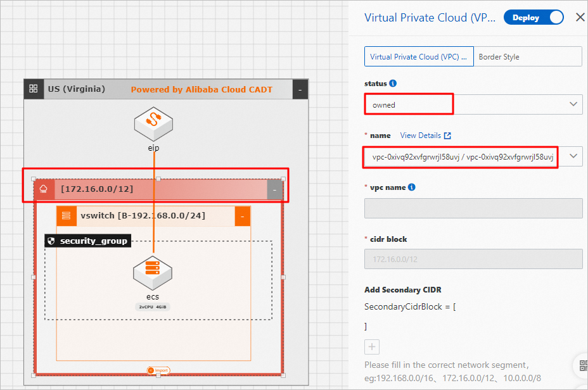Screen dimensions: 588x390
Task: Click the info icon next to status
Action: (x=393, y=83)
